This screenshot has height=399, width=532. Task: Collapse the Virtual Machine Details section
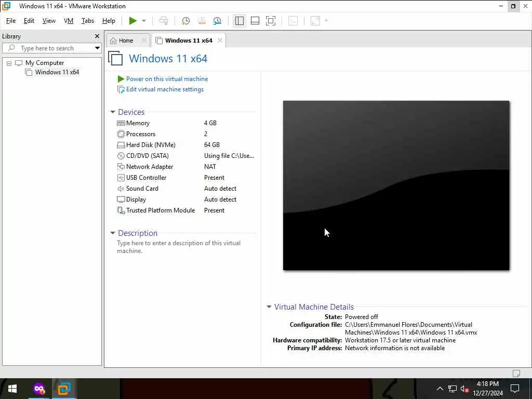[x=269, y=307]
